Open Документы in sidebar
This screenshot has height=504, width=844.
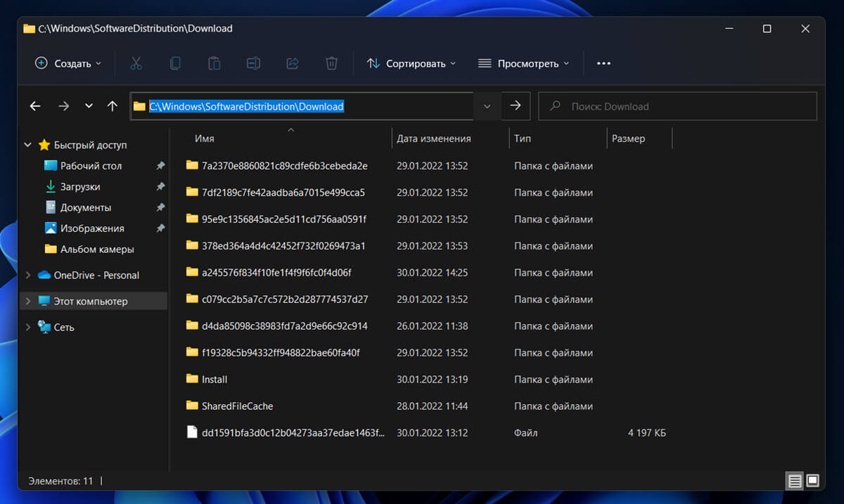86,208
